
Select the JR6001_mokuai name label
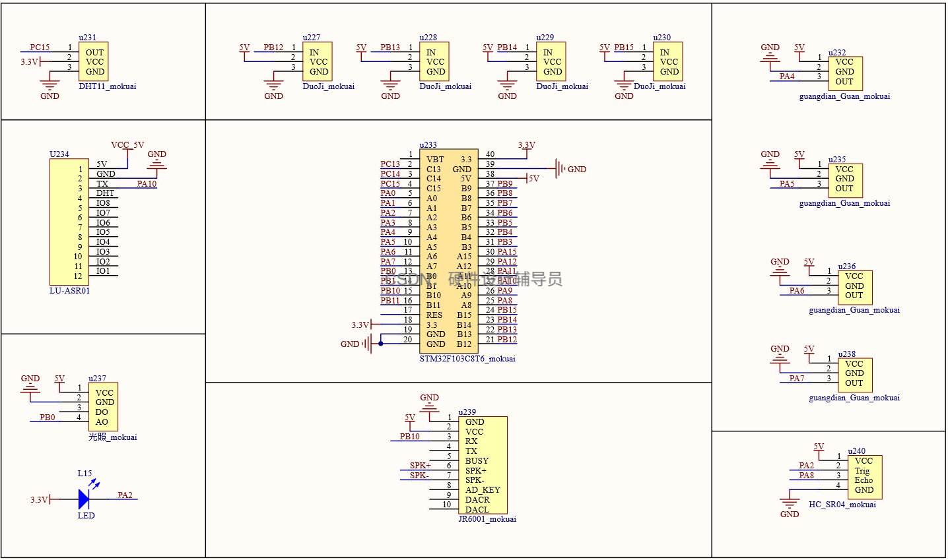[x=487, y=519]
